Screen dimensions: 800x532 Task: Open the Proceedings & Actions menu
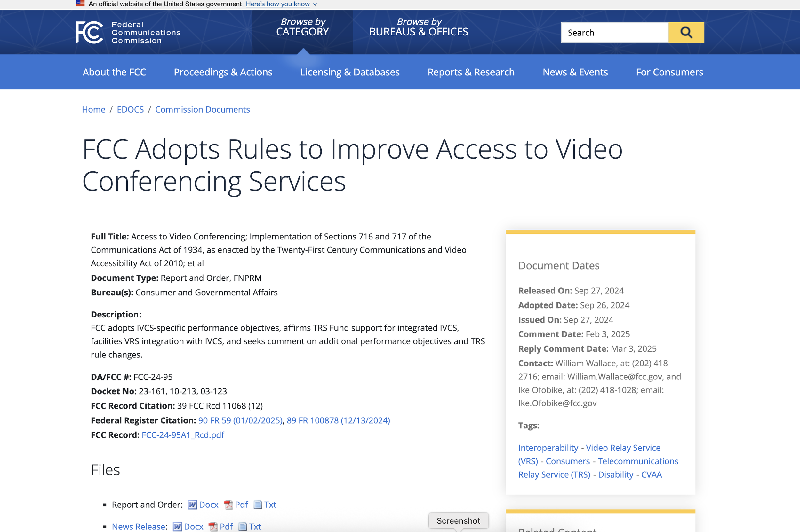[223, 72]
